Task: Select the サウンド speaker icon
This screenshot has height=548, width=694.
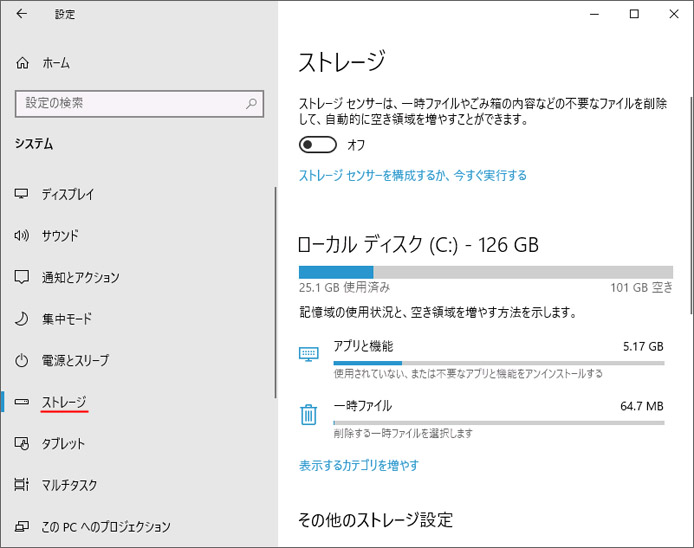Action: (22, 235)
